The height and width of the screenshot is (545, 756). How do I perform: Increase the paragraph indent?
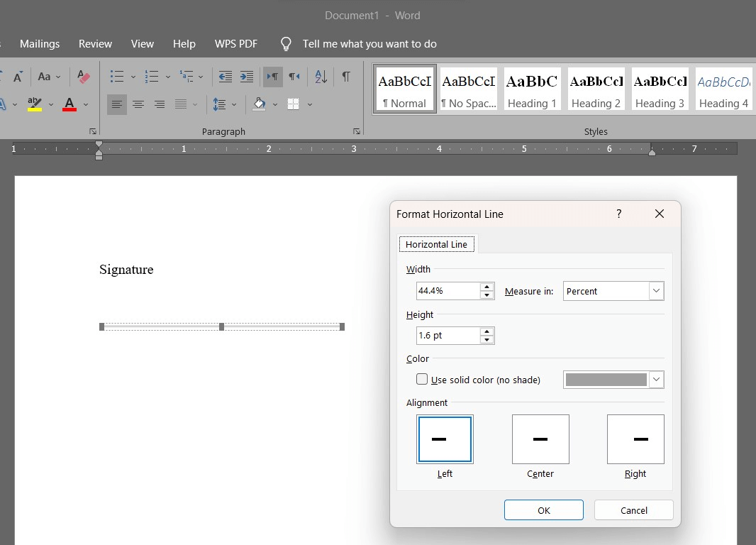pos(245,76)
